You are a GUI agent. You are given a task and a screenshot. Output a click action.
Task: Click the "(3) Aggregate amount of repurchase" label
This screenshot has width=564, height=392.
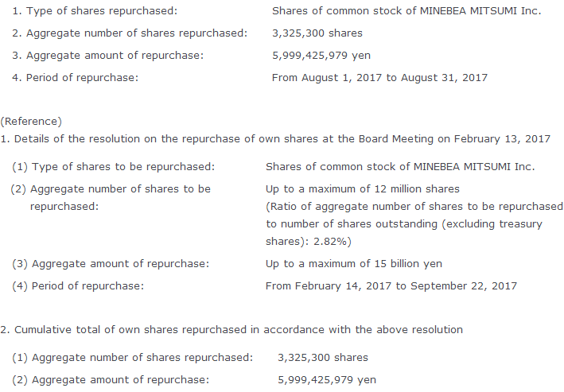pos(111,263)
